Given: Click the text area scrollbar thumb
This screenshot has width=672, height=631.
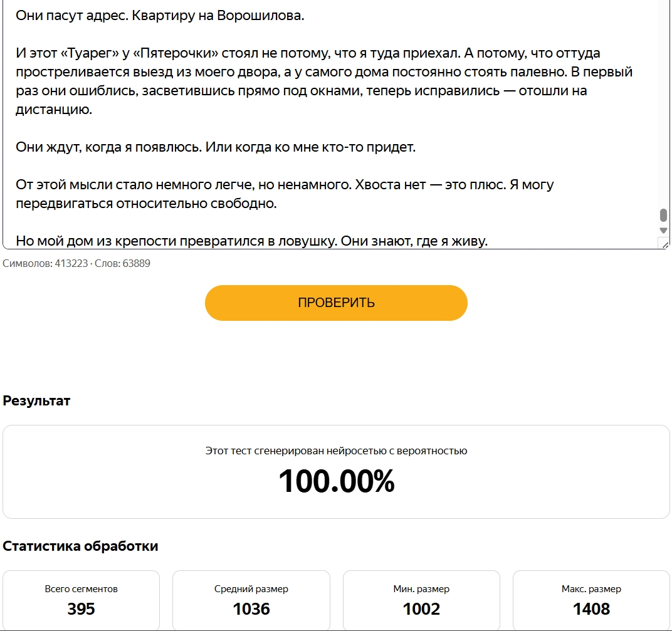Looking at the screenshot, I should coord(663,215).
